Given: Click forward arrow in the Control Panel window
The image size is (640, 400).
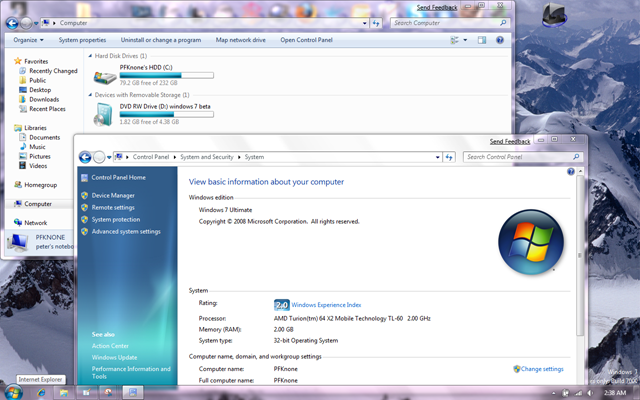Looking at the screenshot, I should 99,157.
